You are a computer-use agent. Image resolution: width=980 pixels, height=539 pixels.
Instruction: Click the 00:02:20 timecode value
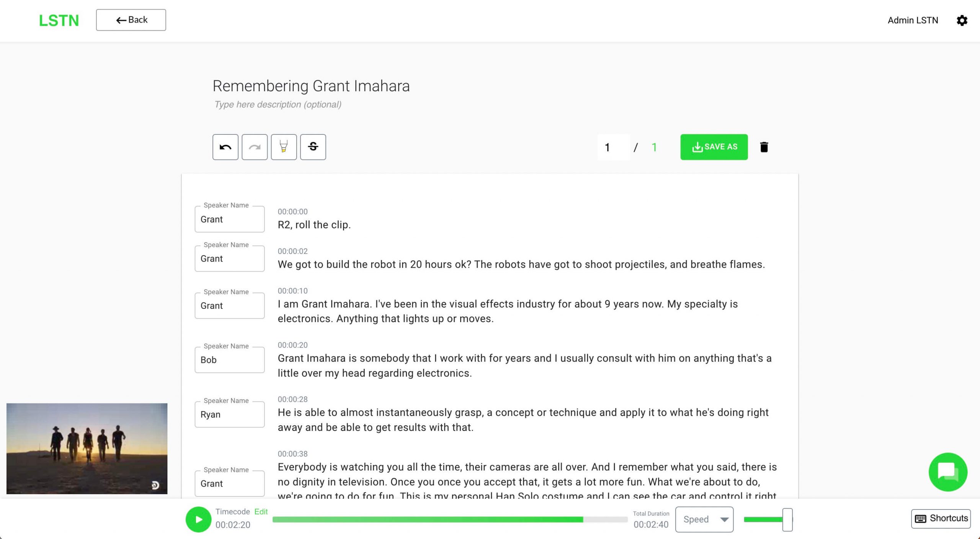(233, 525)
